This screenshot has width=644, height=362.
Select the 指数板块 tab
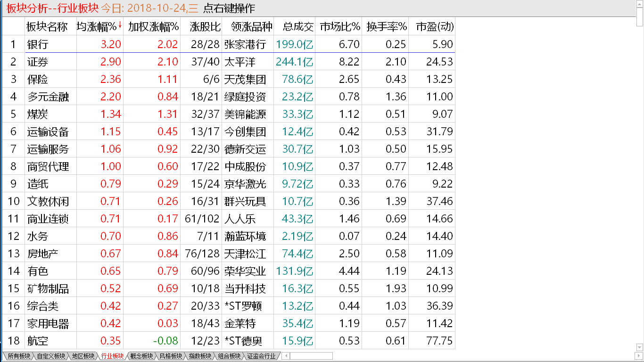click(x=200, y=356)
